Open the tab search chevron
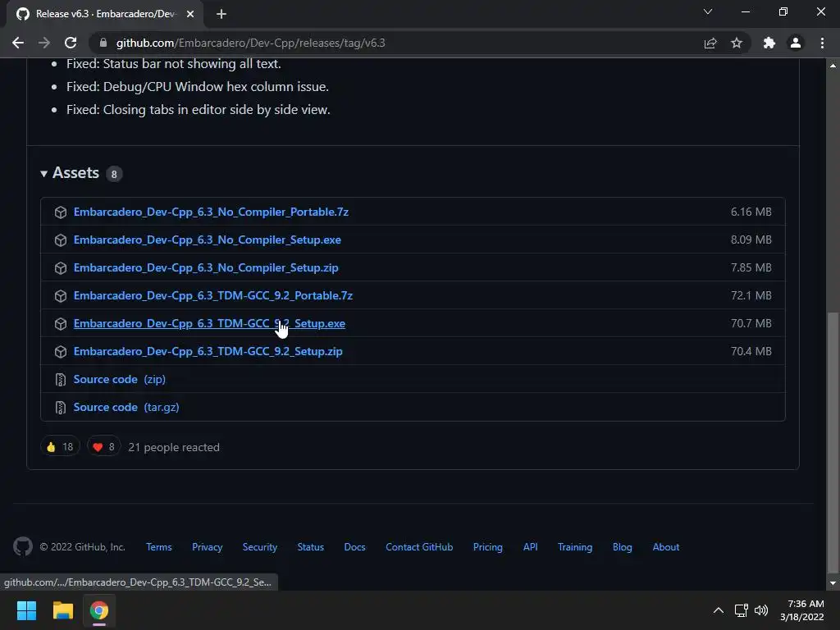Viewport: 840px width, 630px height. tap(708, 11)
